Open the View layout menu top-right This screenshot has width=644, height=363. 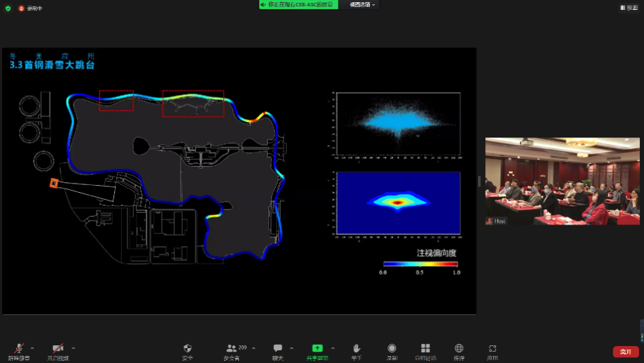click(628, 8)
